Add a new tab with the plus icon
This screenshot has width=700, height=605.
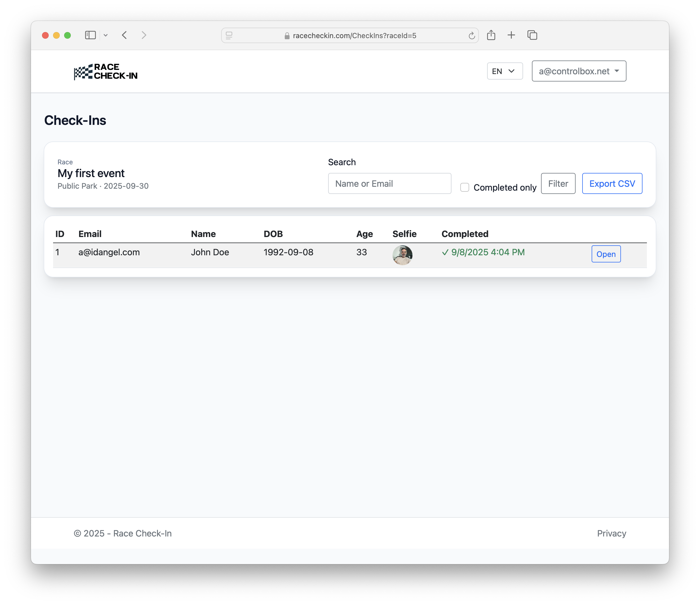[x=511, y=35]
